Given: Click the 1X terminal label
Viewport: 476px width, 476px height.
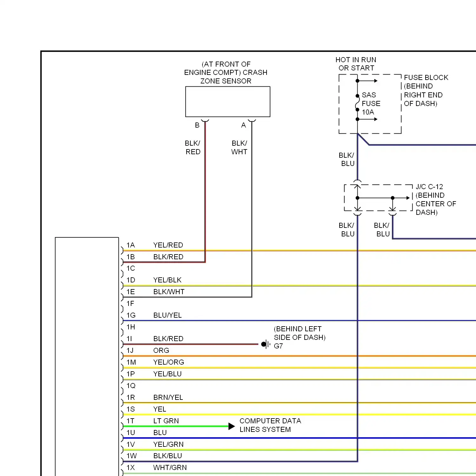Looking at the screenshot, I should (x=131, y=468).
